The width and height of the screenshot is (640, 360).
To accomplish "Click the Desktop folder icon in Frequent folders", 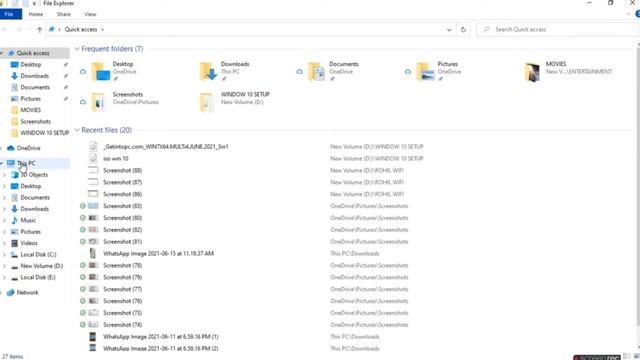I will [x=100, y=72].
